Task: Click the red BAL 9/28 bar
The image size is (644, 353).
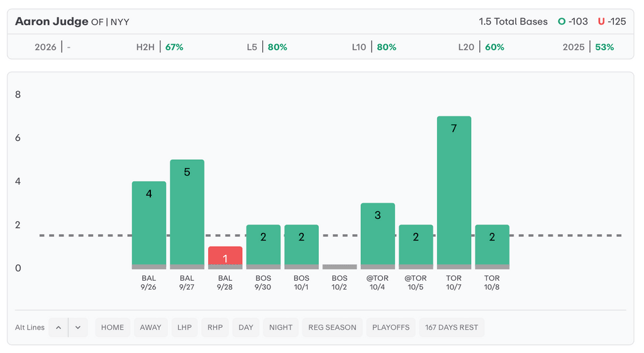Action: click(225, 257)
